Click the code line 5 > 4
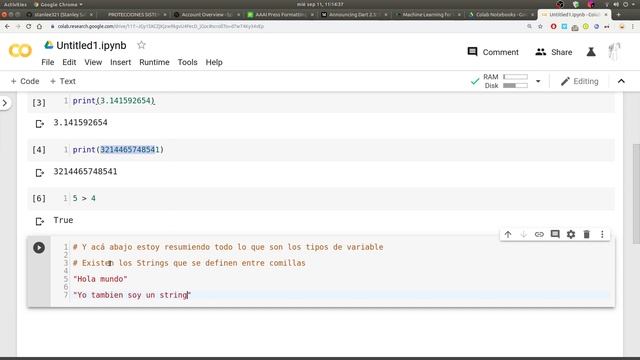 (84, 198)
